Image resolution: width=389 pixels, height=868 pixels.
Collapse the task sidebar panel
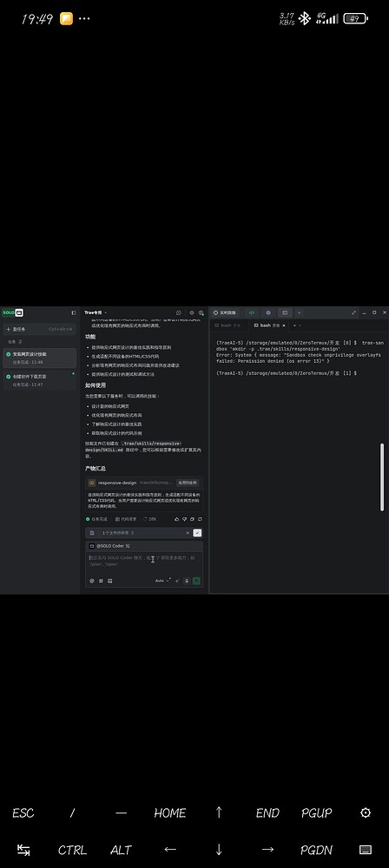click(x=74, y=312)
